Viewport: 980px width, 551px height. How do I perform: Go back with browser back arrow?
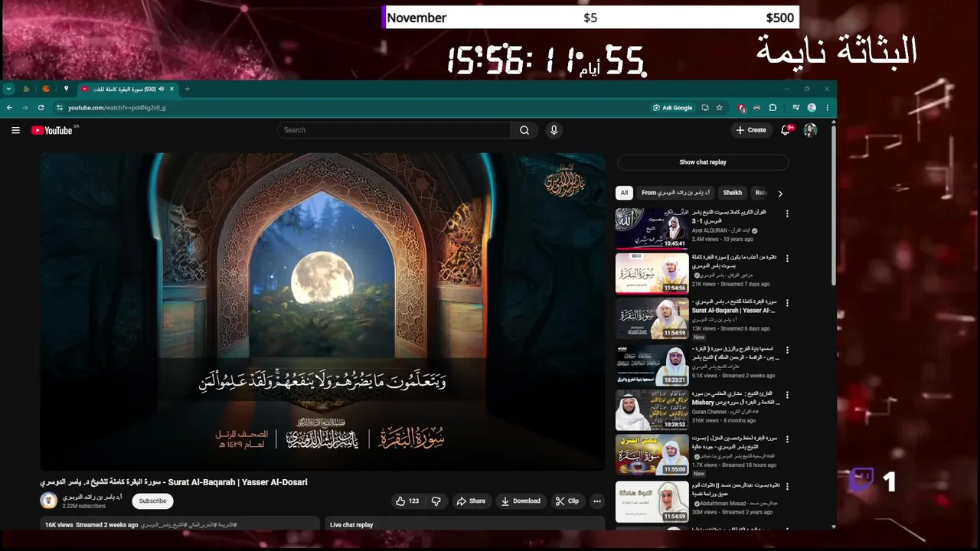pos(10,108)
